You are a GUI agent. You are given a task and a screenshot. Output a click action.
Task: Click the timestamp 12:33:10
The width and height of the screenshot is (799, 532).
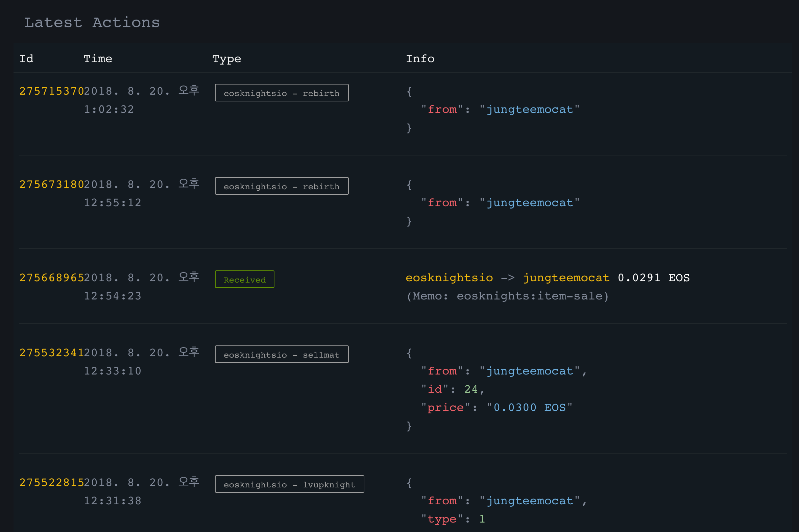tap(113, 371)
